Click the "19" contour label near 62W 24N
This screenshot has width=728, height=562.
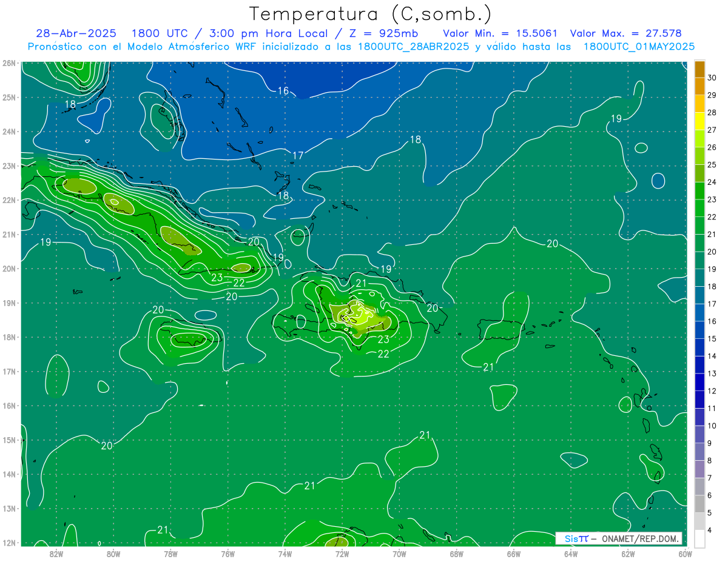[x=616, y=119]
